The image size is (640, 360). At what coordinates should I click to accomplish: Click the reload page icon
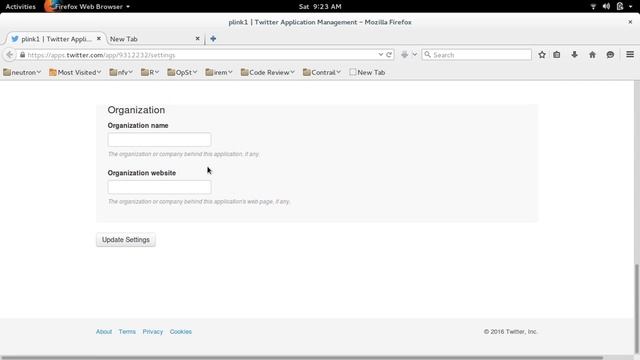tap(389, 55)
